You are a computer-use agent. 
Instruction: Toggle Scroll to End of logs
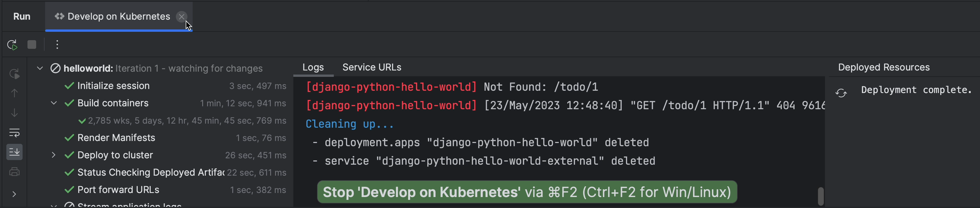(14, 152)
